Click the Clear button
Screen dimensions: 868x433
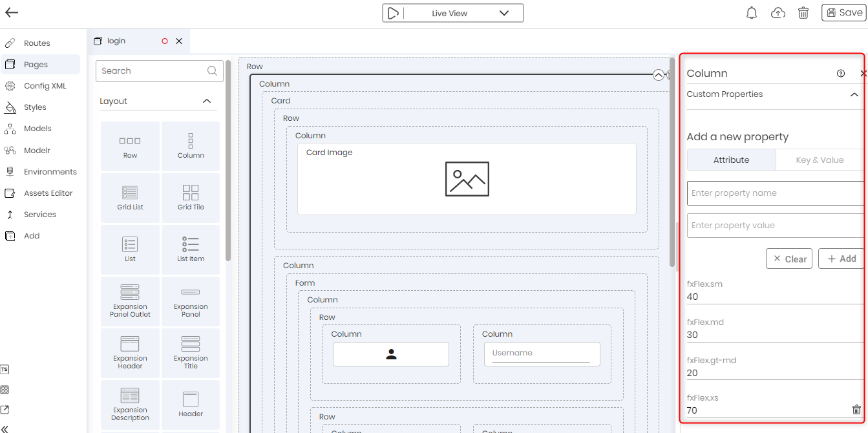[789, 259]
